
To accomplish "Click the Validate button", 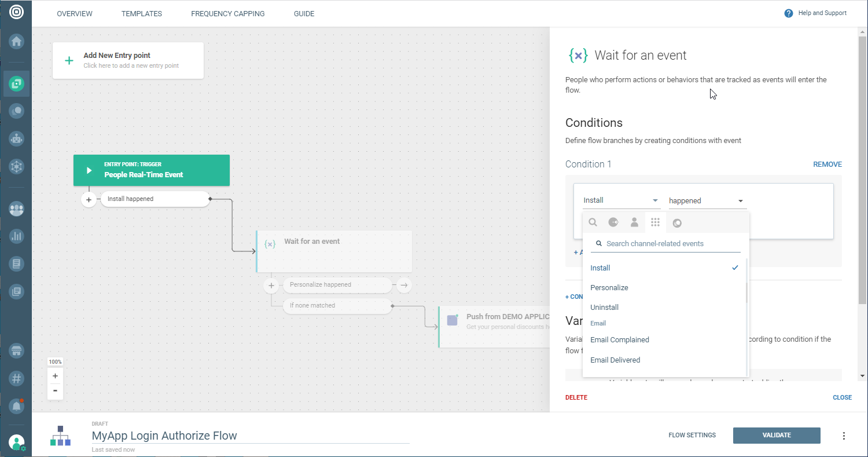I will tap(776, 436).
